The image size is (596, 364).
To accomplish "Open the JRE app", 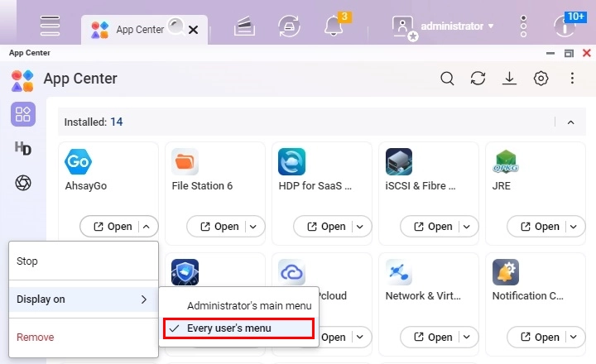I will point(540,227).
